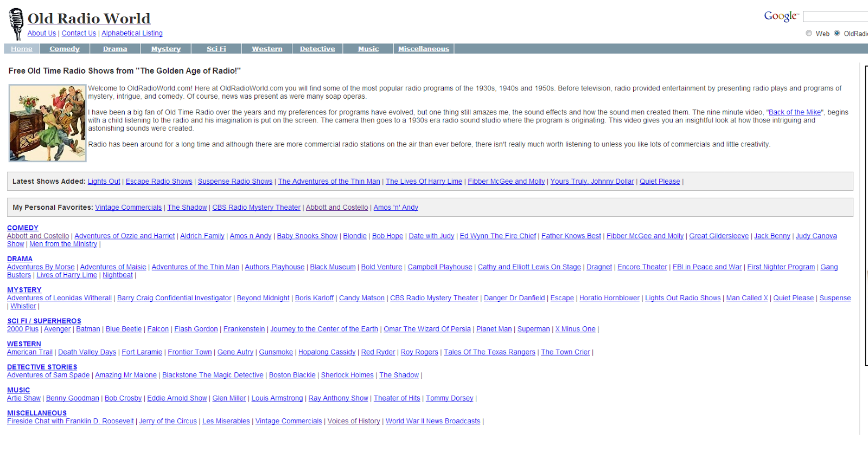Open Amos 'n' Andy in Personal Favorites
Viewport: 868px width, 452px height.
(x=395, y=208)
